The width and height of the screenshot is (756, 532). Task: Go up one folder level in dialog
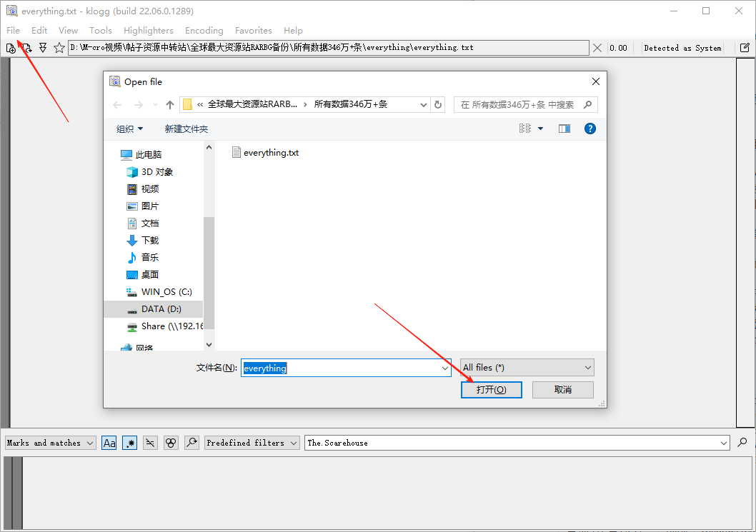coord(170,104)
